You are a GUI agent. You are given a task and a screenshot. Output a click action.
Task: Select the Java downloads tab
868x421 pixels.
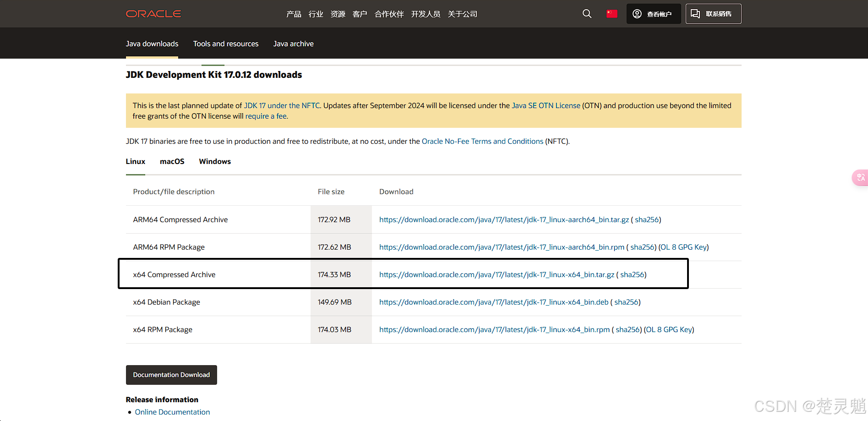(152, 44)
